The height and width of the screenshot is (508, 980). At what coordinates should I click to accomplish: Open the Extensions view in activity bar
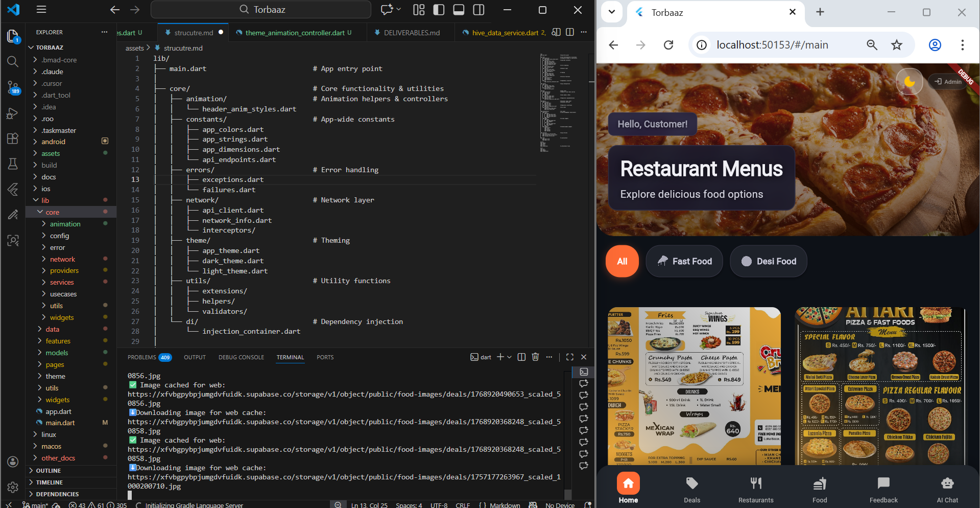pyautogui.click(x=13, y=138)
